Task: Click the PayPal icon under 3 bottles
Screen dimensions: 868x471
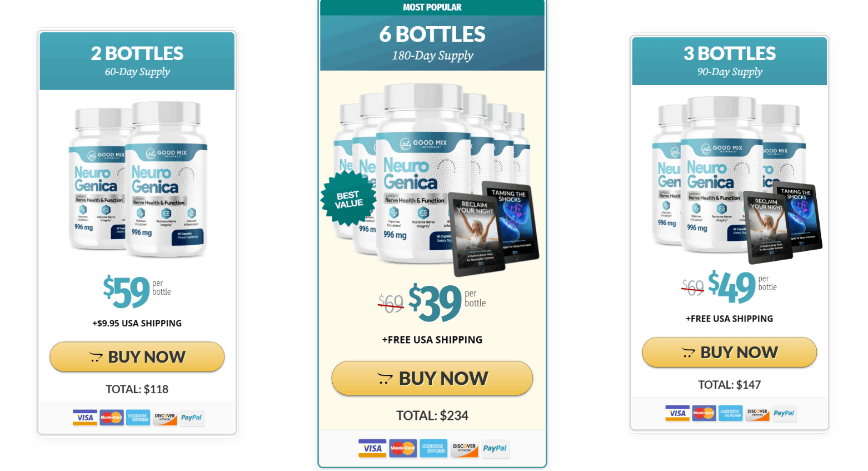Action: point(784,413)
